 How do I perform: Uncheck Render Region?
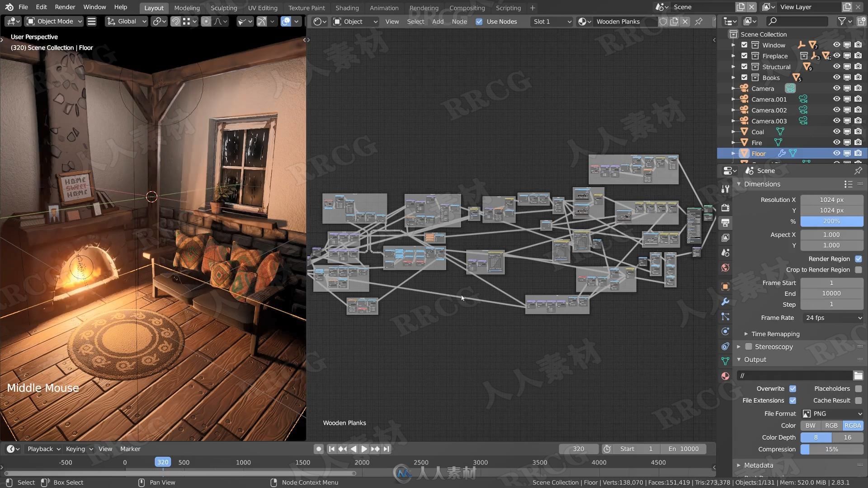point(859,259)
